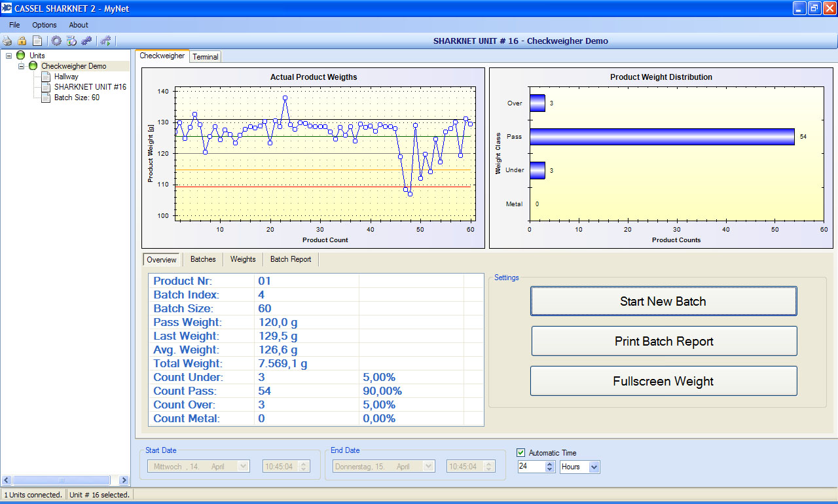
Task: Click the 24 value spinner arrows
Action: coord(549,467)
